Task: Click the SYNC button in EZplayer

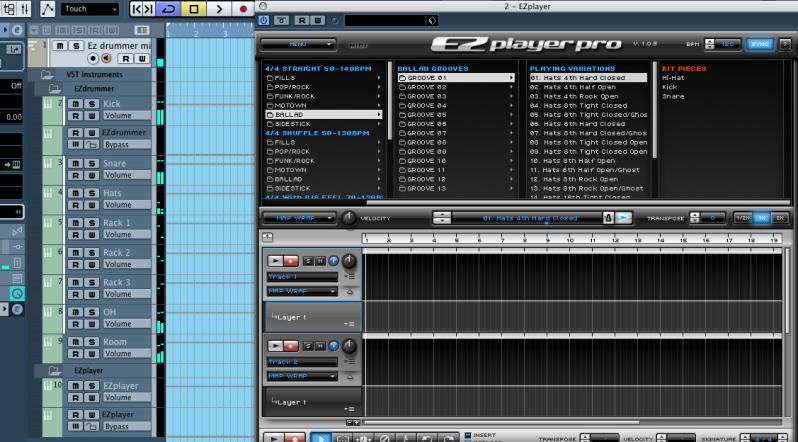Action: coord(760,44)
